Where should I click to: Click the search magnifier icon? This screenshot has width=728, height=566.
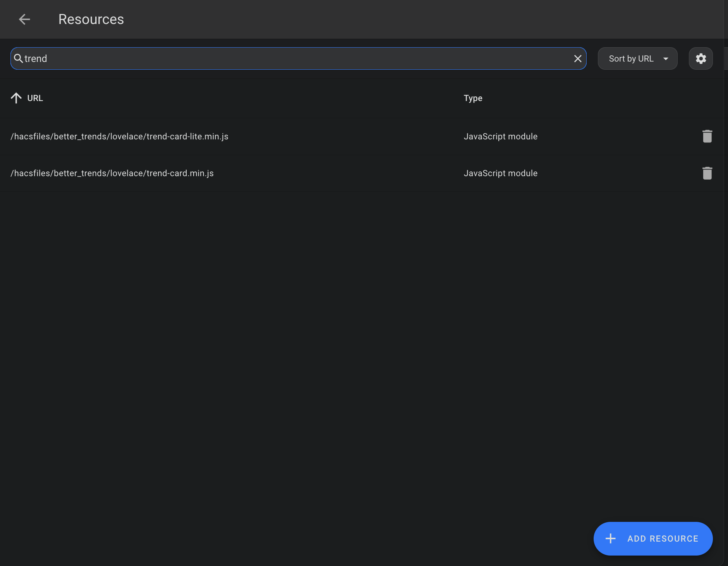click(18, 58)
